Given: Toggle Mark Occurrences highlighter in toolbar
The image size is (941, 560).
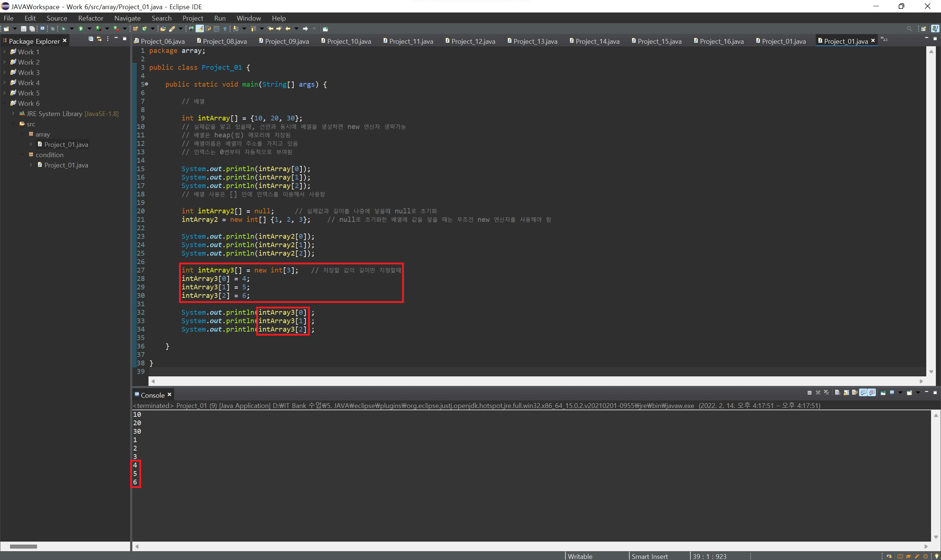Looking at the screenshot, I should tap(199, 29).
